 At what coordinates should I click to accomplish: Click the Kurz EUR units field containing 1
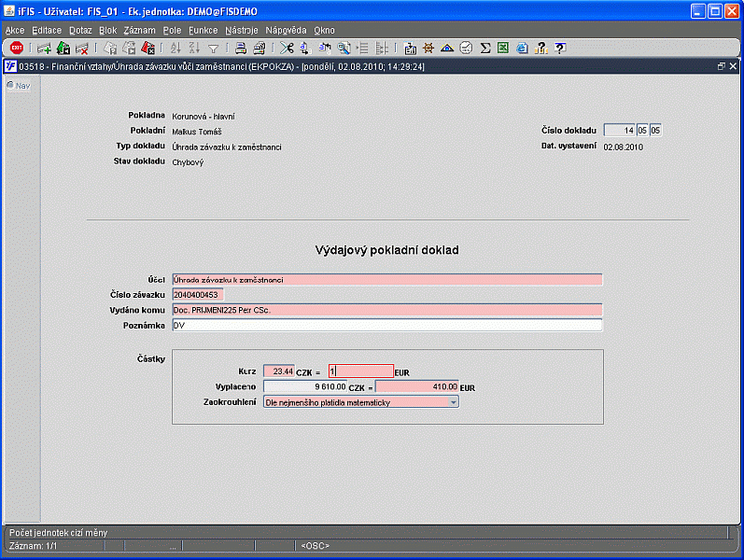[361, 371]
